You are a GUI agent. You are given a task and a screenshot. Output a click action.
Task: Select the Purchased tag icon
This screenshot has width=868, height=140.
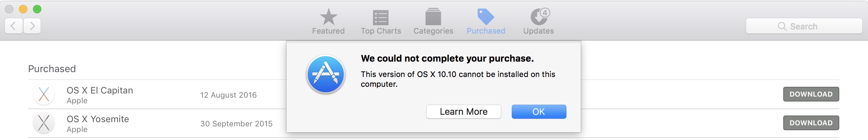point(485,17)
